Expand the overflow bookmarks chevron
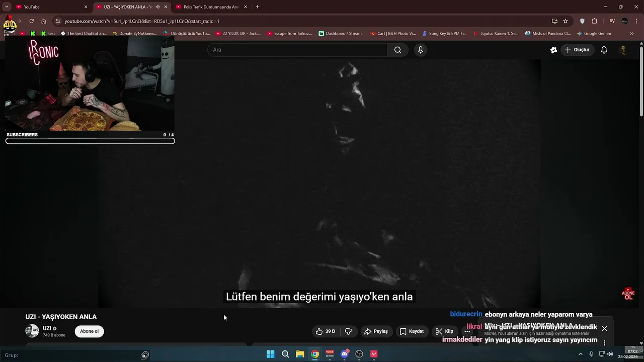 point(632,34)
